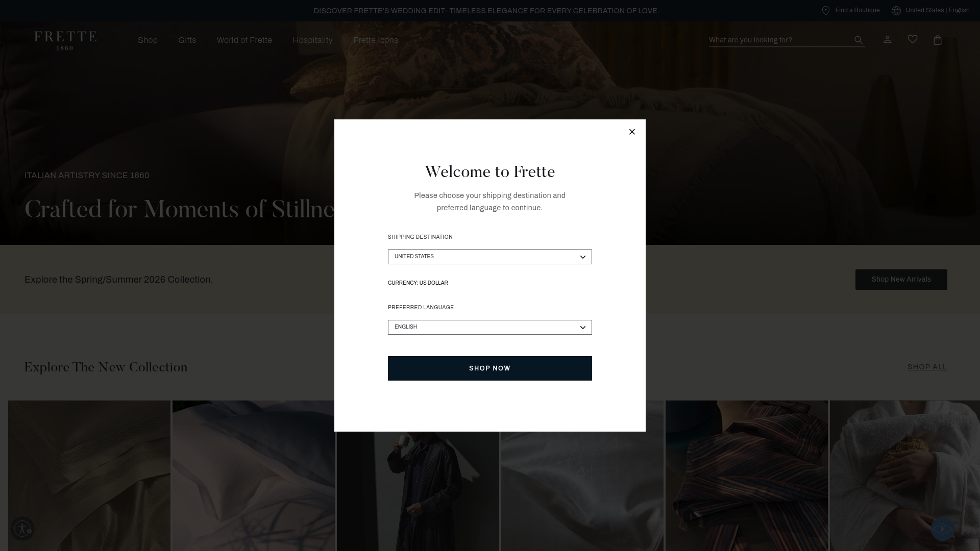This screenshot has width=980, height=551.
Task: Open the account profile icon
Action: [888, 39]
